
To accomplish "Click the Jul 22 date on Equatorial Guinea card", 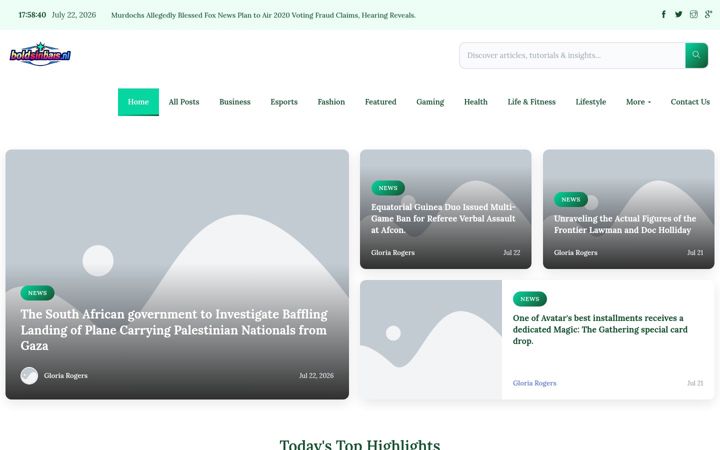I will coord(512,253).
